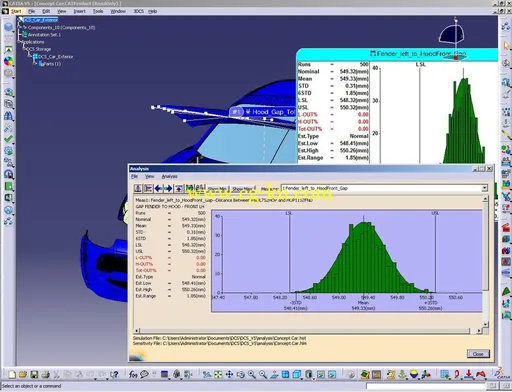
Task: Click the compass at top right of viewport
Action: point(453,39)
